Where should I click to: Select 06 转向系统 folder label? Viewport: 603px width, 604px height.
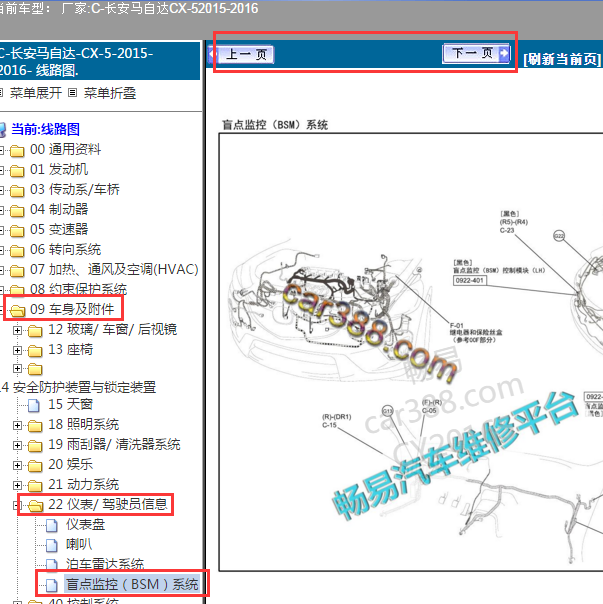66,249
